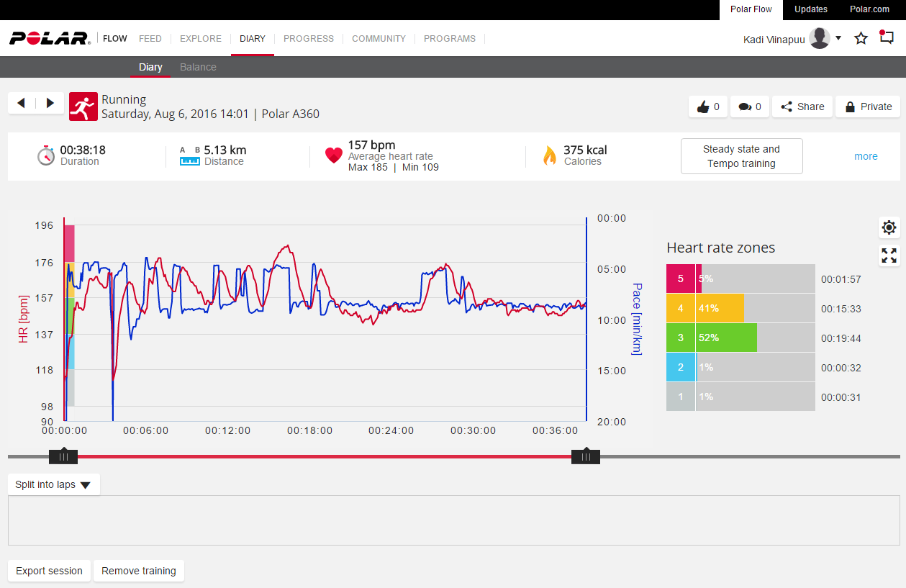The height and width of the screenshot is (588, 906).
Task: Click the 5.13 km distance value
Action: pos(225,150)
